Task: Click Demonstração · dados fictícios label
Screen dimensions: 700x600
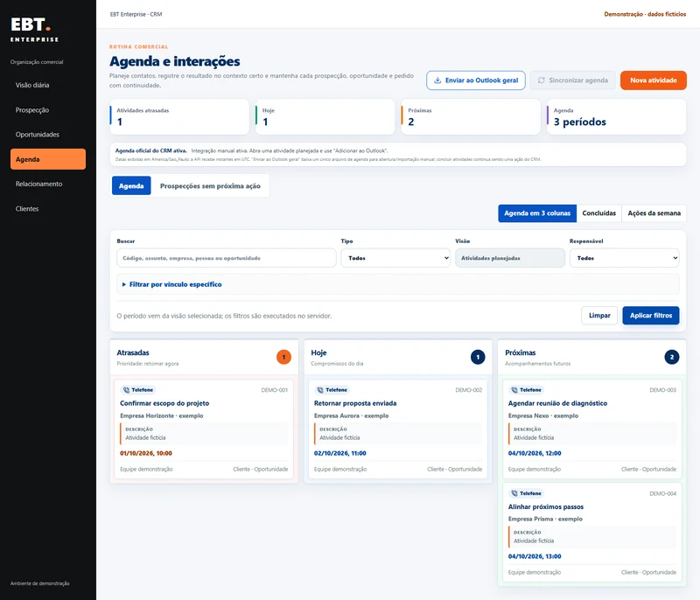Action: click(645, 14)
